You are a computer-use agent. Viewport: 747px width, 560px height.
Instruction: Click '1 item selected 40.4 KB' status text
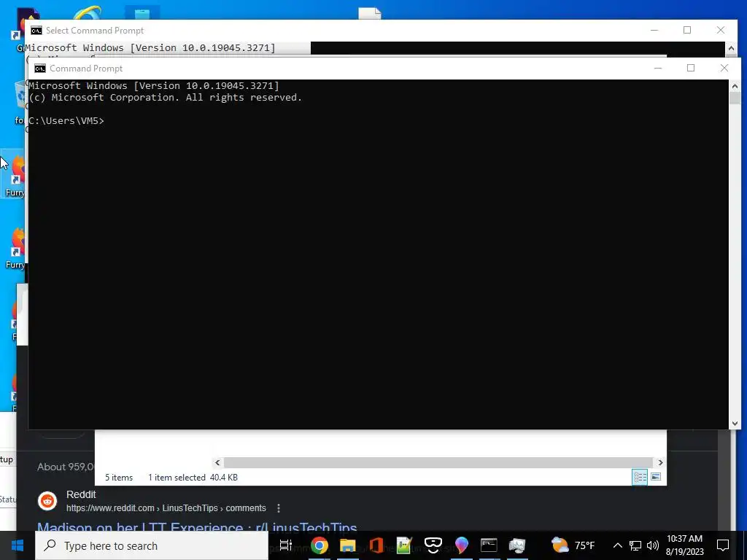193,477
